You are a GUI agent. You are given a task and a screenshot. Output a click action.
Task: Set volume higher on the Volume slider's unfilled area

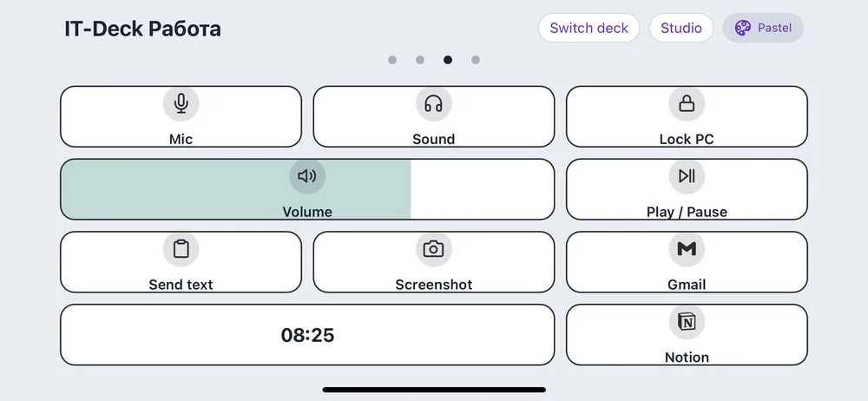click(482, 189)
